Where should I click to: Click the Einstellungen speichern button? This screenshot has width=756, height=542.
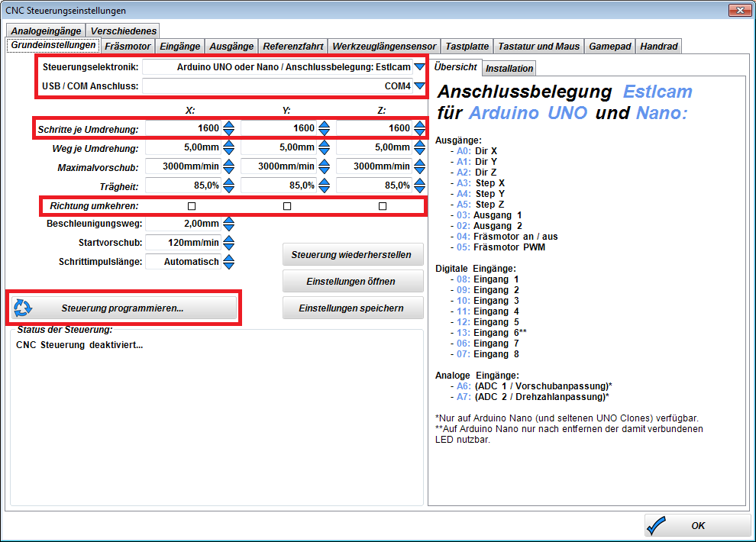(x=353, y=308)
